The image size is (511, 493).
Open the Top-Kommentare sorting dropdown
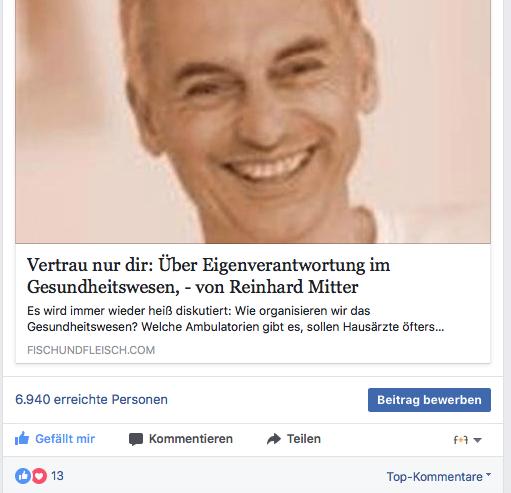[439, 476]
